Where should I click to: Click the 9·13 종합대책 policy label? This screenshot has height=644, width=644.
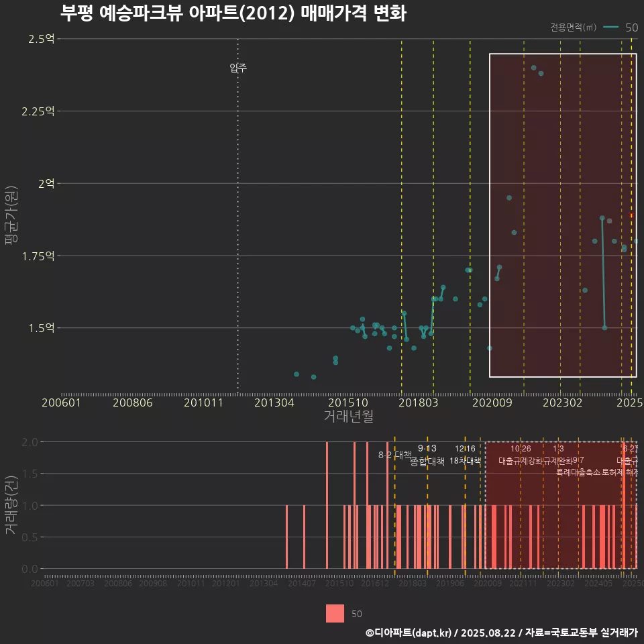[427, 455]
